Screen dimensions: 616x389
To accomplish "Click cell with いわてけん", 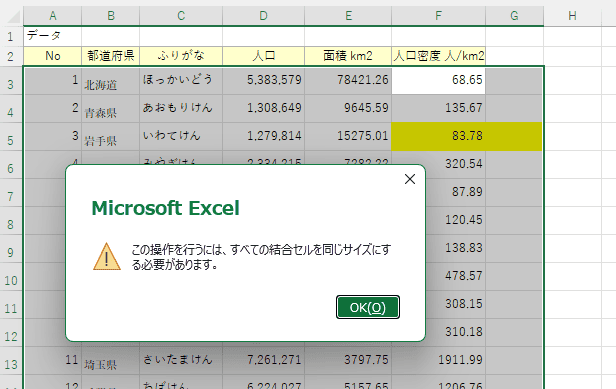I will point(181,136).
